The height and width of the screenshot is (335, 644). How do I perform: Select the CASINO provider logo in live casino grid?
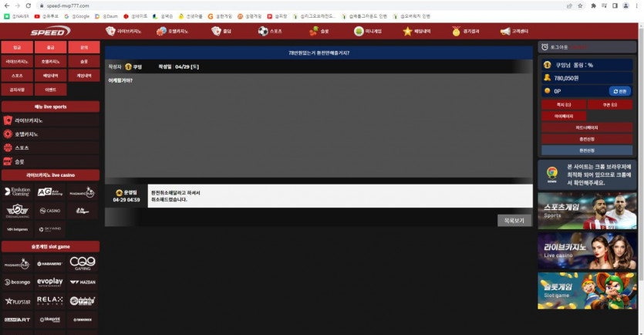coord(50,211)
